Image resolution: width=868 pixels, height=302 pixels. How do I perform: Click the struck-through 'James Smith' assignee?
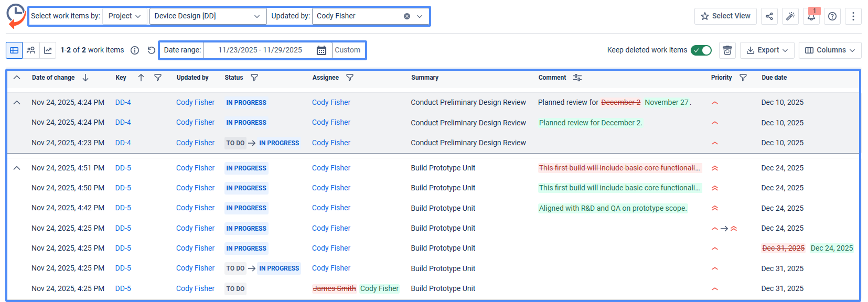coord(334,288)
